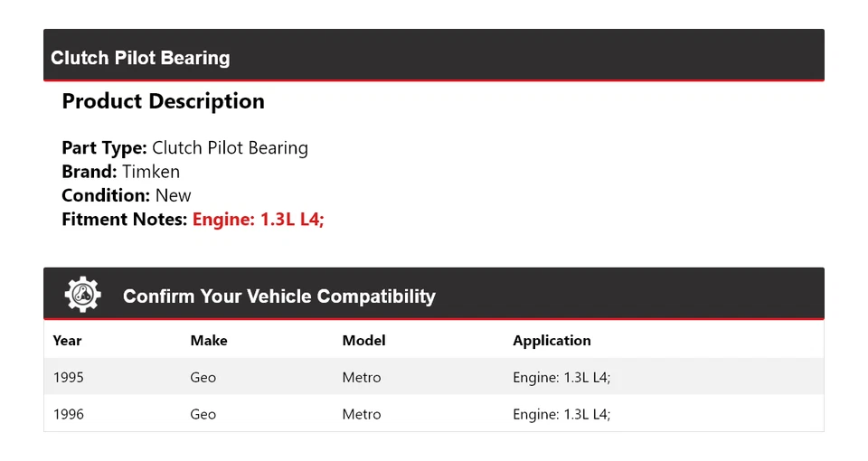Select the 1996 year cell
Viewport: 868px width, 461px height.
tap(69, 414)
